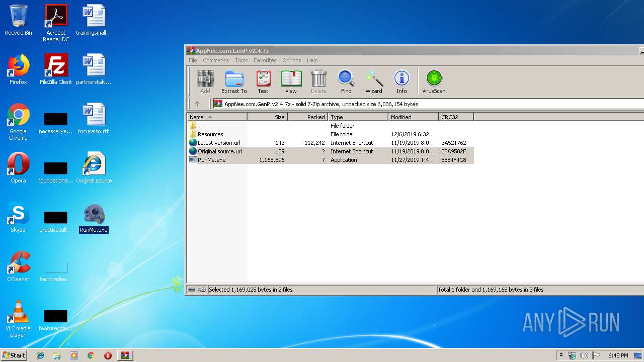Screen dimensions: 644x362
Task: Open Windows Explorer from taskbar
Action: tap(57, 355)
